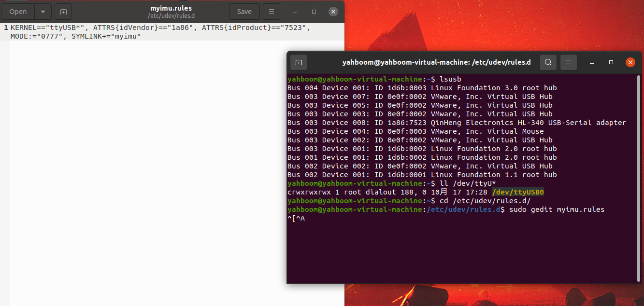
Task: Open the terminal's hamburger menu
Action: [569, 62]
